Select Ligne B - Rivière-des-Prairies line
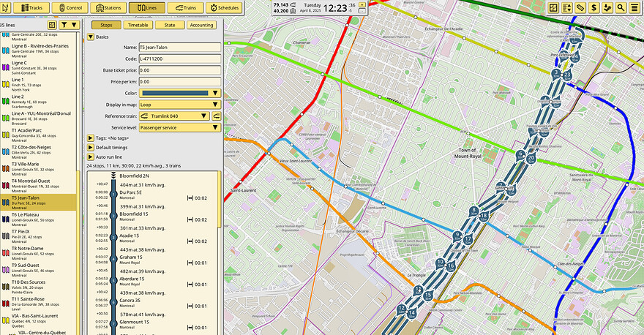 point(38,51)
